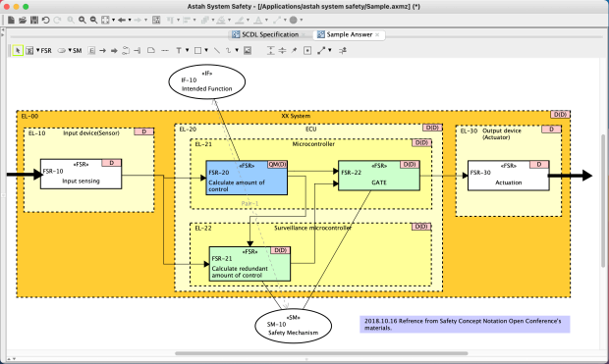The image size is (609, 364).
Task: Open the line style dropdown arrow
Action: [x=330, y=50]
